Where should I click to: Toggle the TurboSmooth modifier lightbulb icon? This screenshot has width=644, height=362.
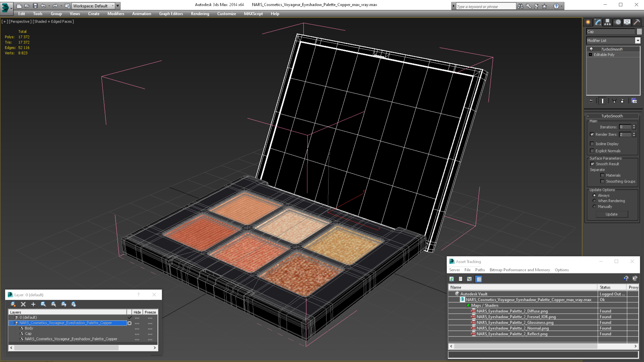coord(591,49)
